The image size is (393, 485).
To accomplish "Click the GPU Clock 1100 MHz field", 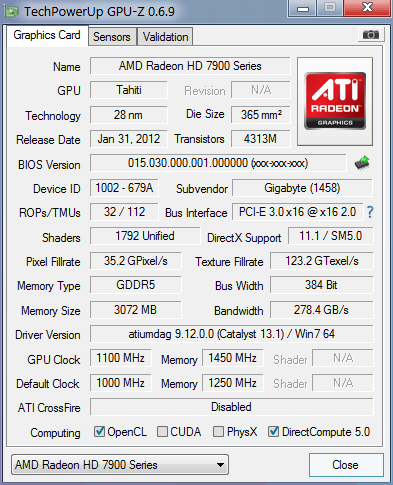I will (x=120, y=358).
